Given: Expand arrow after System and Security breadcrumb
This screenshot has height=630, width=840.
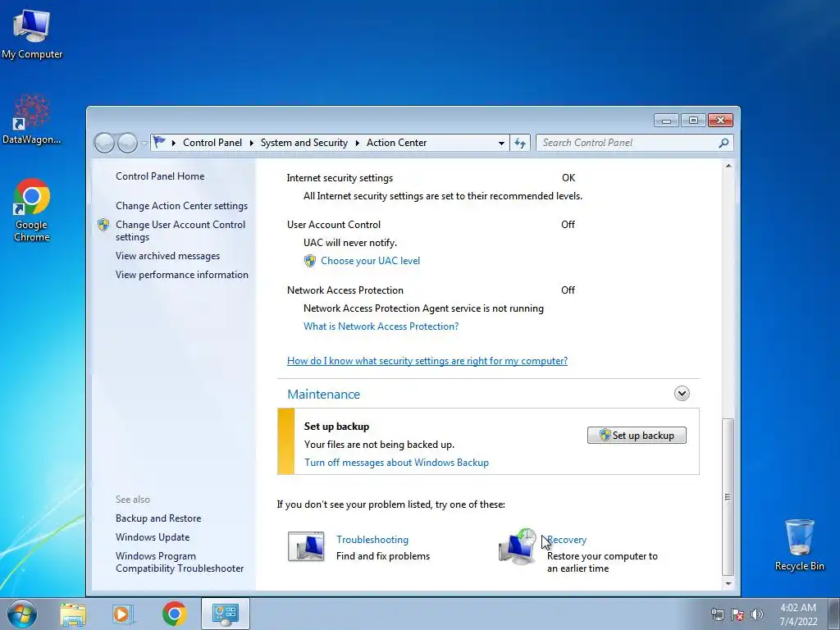Looking at the screenshot, I should point(357,143).
